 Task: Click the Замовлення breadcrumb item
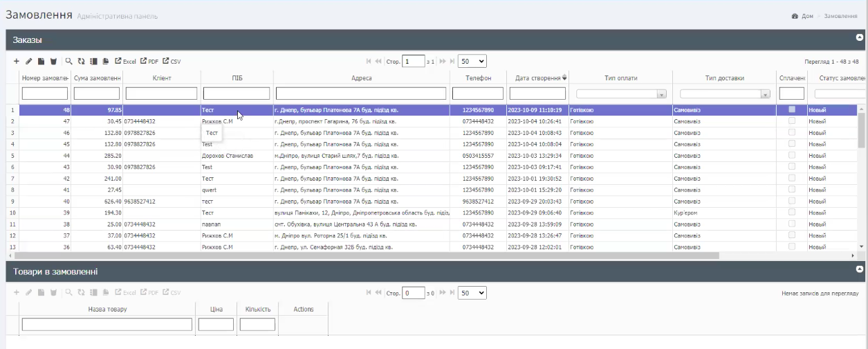click(840, 15)
